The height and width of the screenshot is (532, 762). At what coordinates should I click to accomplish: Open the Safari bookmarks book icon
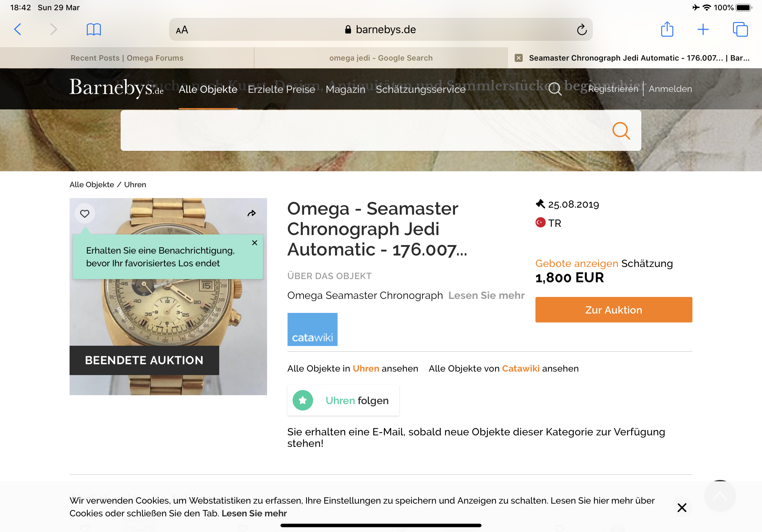93,30
